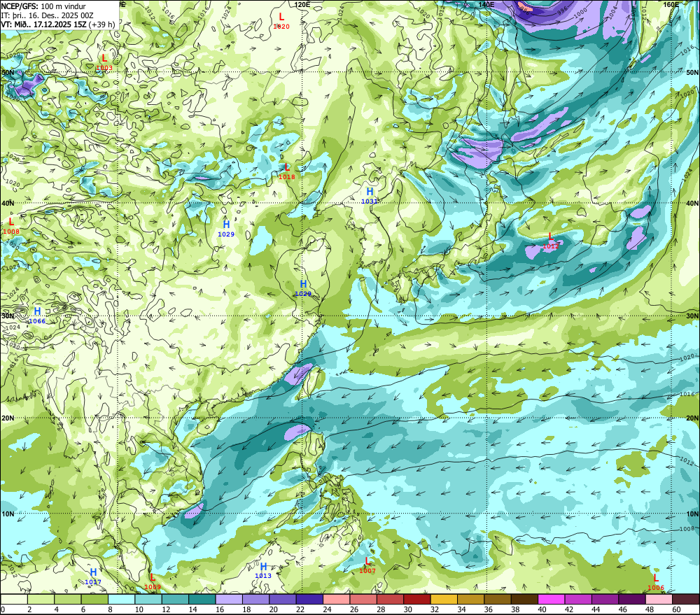Click the L 1009 low pressure marker

click(x=152, y=581)
